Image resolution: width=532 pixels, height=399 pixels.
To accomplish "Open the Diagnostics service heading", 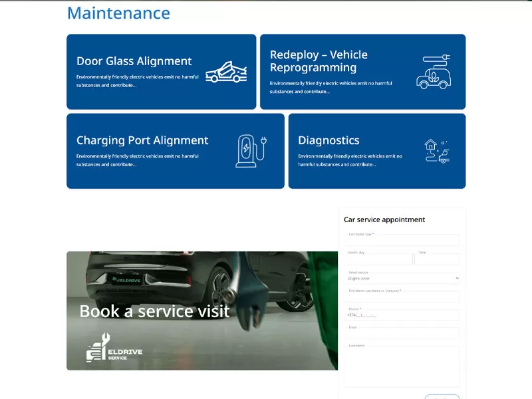I will tap(329, 140).
